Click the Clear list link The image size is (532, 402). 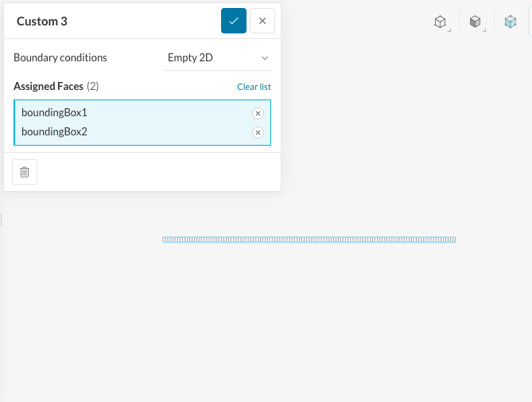[x=254, y=87]
